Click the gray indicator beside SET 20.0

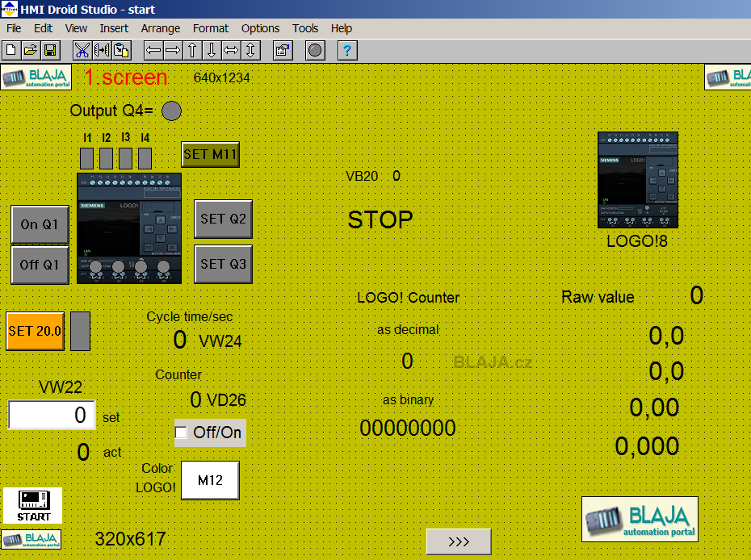click(81, 331)
